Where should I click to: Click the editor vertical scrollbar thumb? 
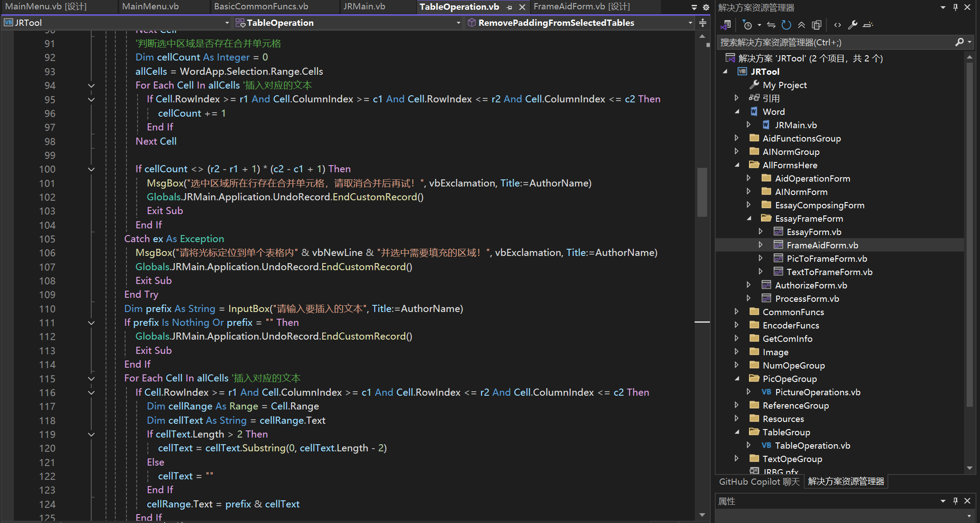click(702, 191)
